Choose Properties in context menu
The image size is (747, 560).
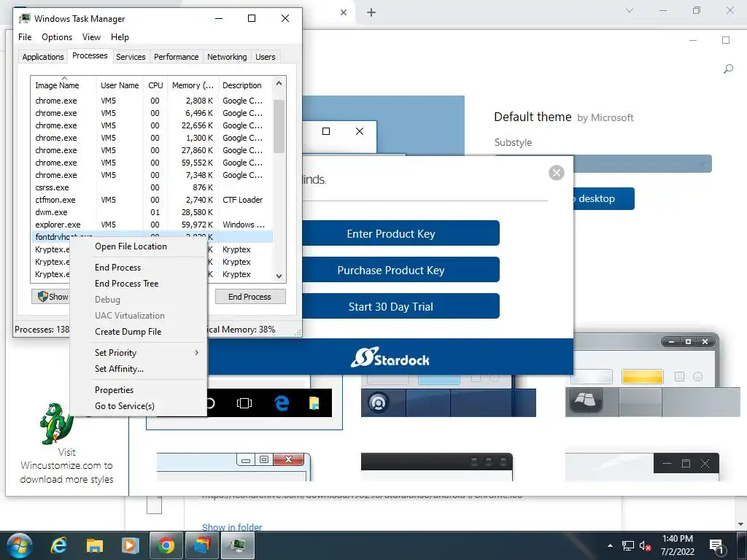click(x=138, y=390)
